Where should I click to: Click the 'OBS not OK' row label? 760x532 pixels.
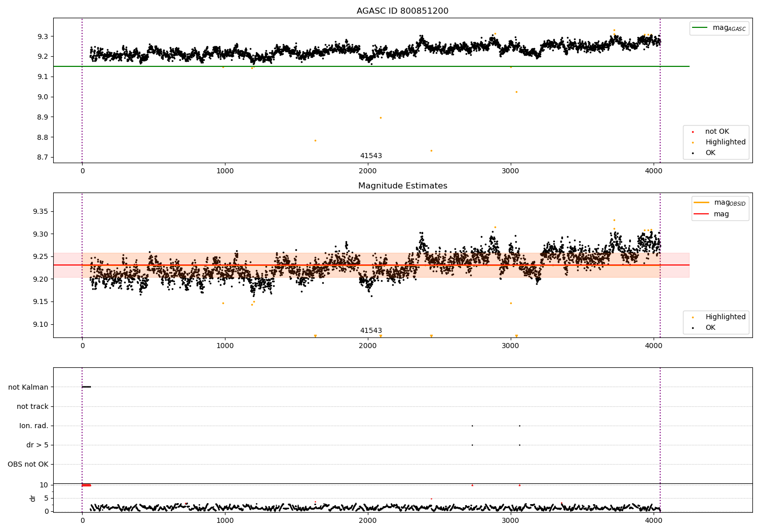pos(28,465)
